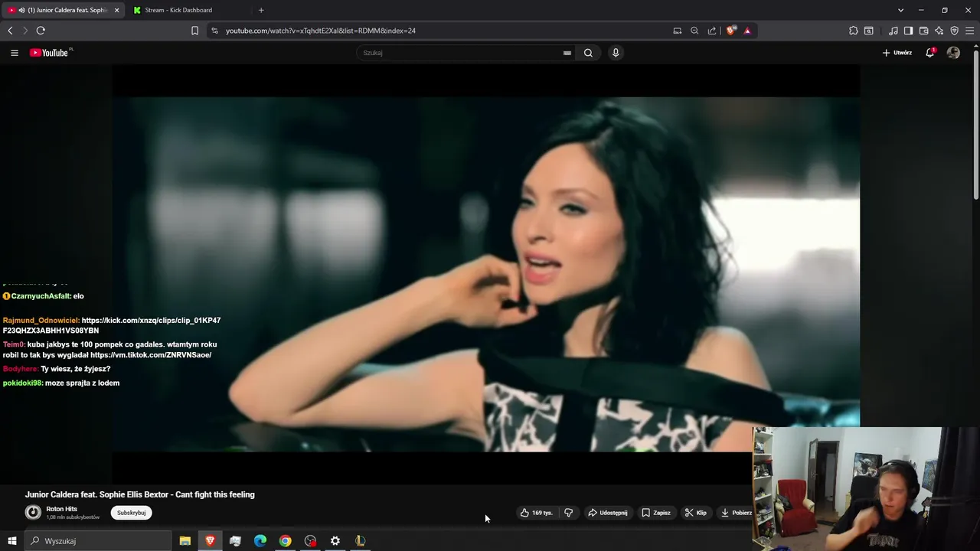Open League of Legends taskbar icon
Viewport: 980px width, 551px height.
[x=360, y=541]
